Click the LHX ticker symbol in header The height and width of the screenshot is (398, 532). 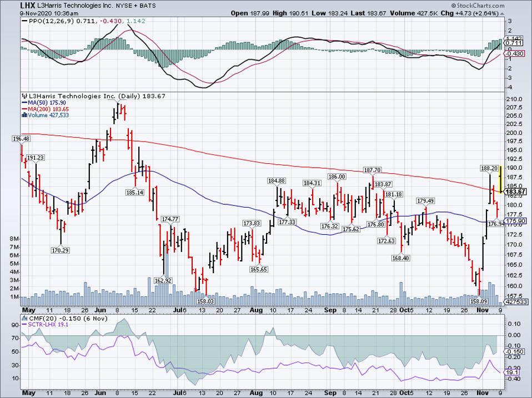[11, 6]
